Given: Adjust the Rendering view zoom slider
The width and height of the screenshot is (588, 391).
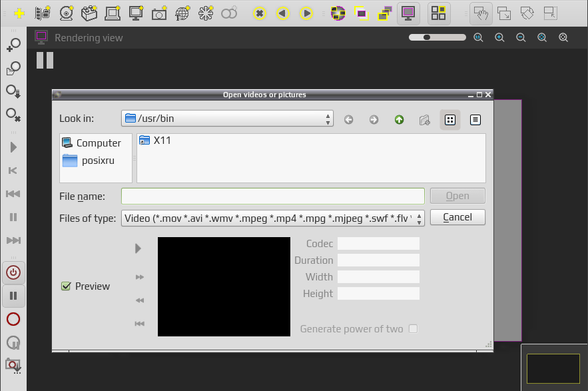Looking at the screenshot, I should [x=438, y=37].
